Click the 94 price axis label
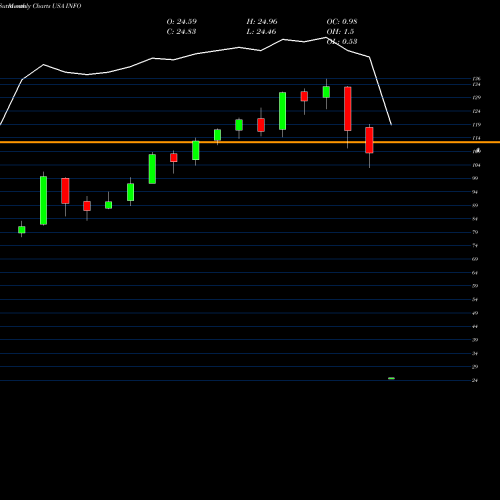The height and width of the screenshot is (500, 500). click(475, 192)
